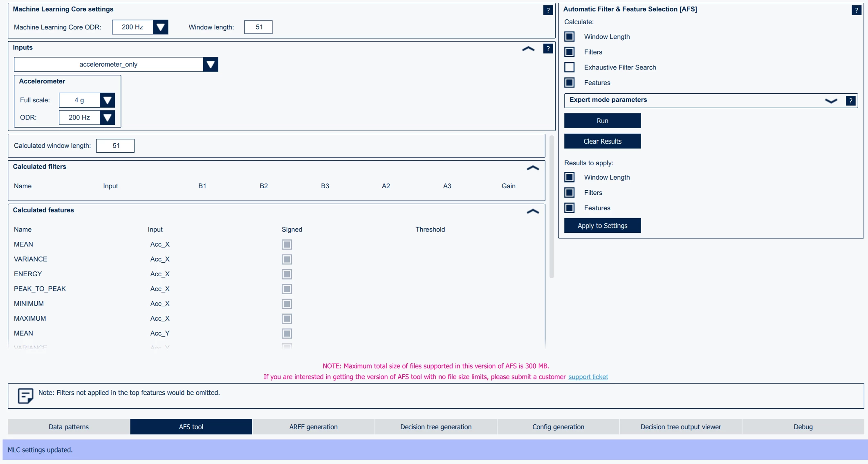Toggle Filters under Results to apply
Viewport: 868px width, 464px height.
569,193
